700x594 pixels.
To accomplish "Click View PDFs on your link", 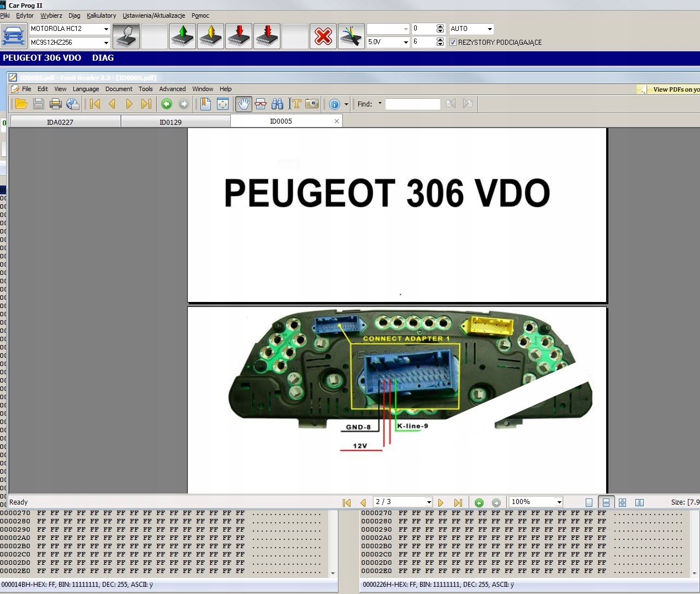I will tap(676, 89).
